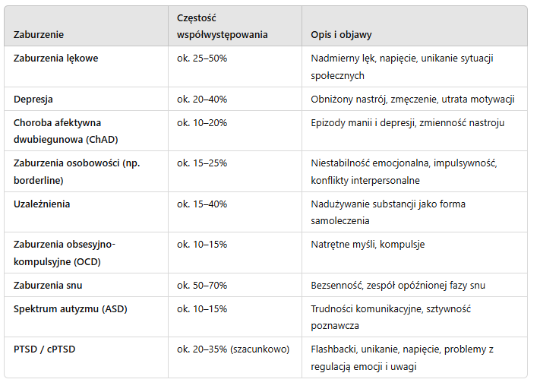Select the PTSD / cPTSD row label
Screen dimensions: 540x392
[44, 349]
